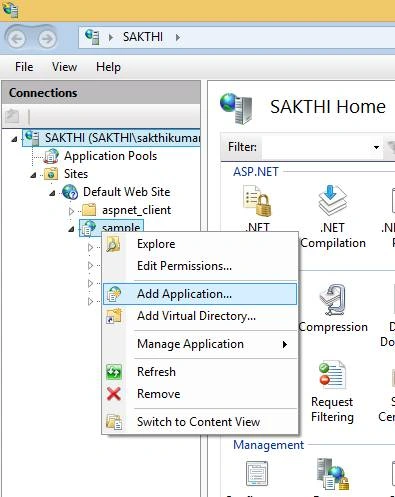Image resolution: width=395 pixels, height=497 pixels.
Task: Collapse the Sites node
Action: (33, 175)
